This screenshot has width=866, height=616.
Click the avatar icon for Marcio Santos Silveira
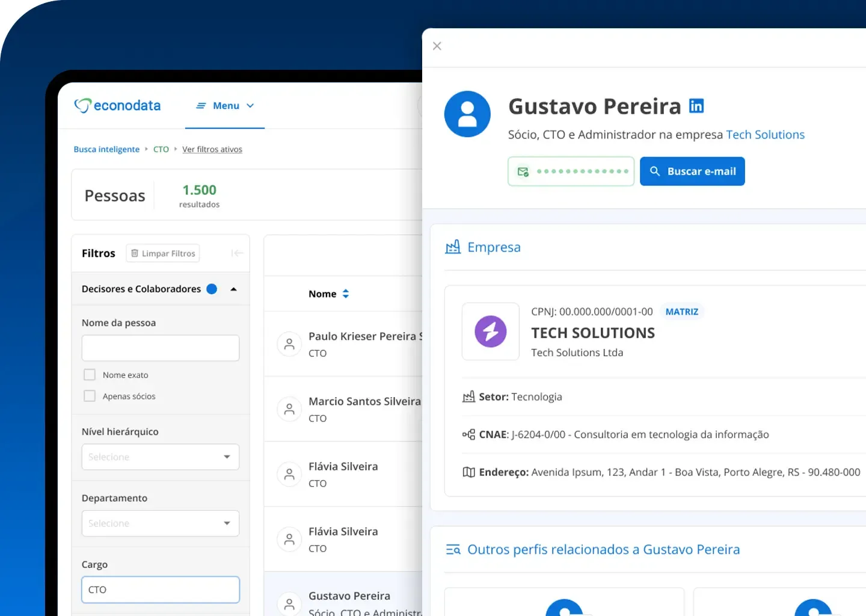(289, 409)
